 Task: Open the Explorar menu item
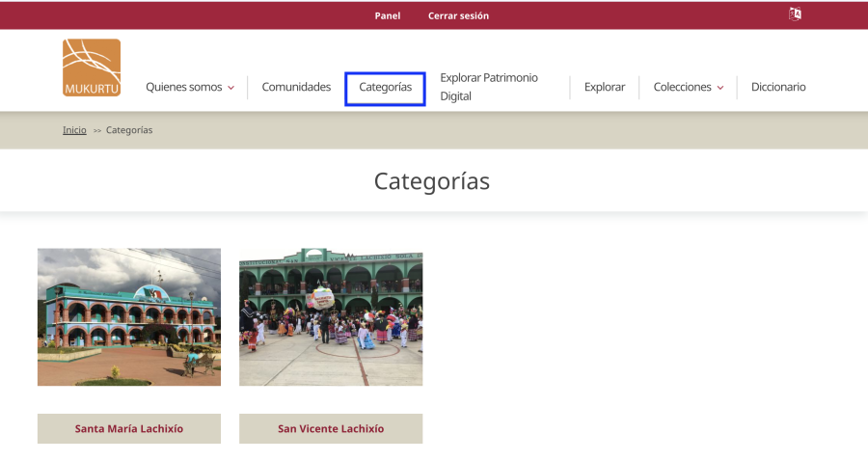605,87
